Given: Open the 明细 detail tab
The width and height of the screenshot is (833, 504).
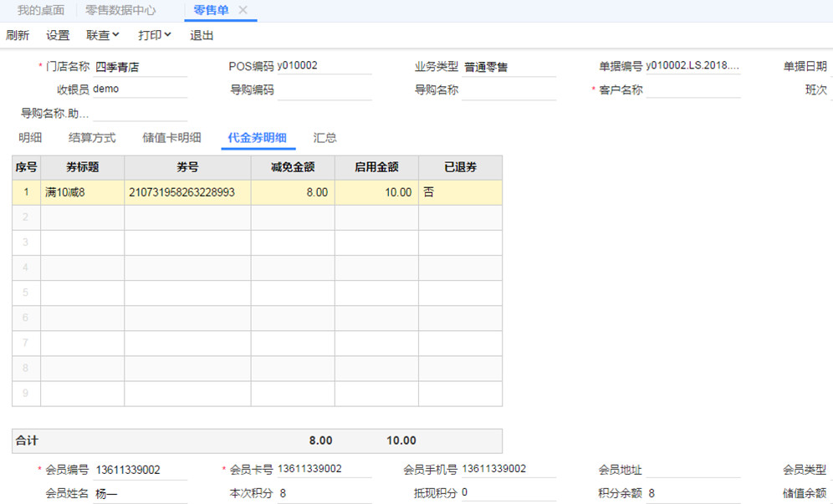Looking at the screenshot, I should click(30, 138).
